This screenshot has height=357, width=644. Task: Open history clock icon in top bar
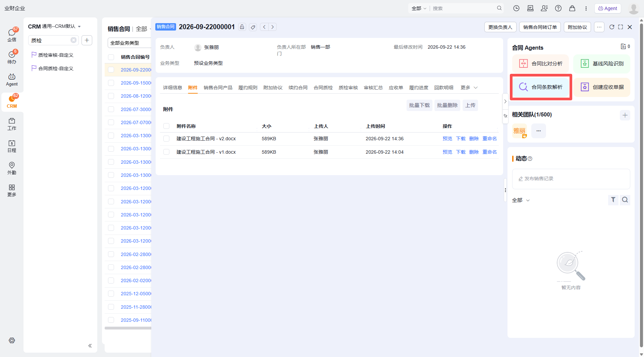[x=516, y=8]
